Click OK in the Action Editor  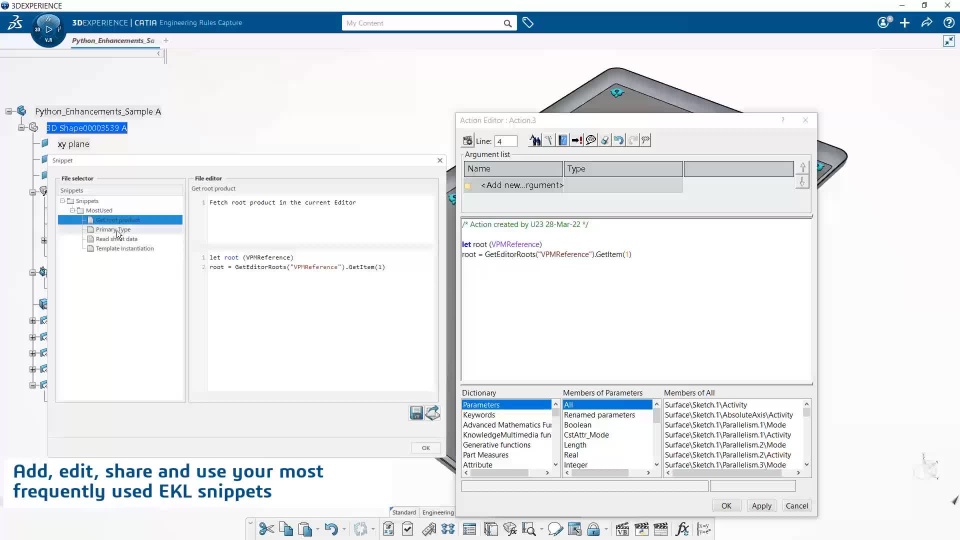tap(726, 506)
